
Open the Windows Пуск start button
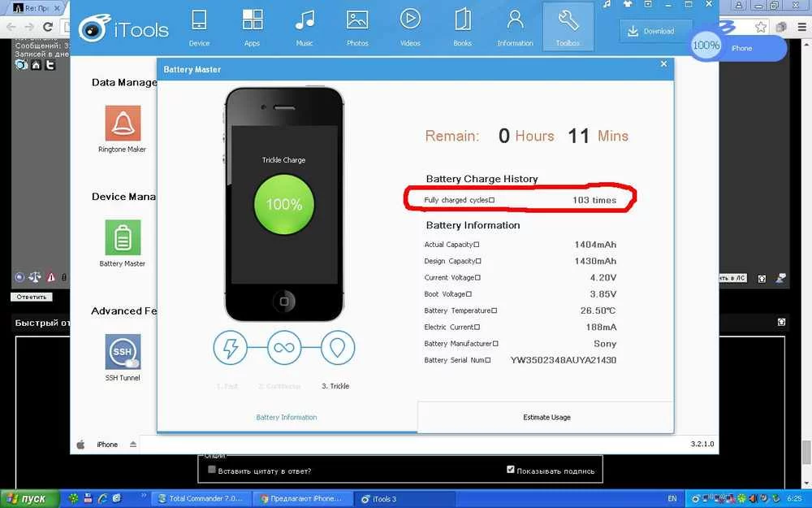click(x=30, y=499)
